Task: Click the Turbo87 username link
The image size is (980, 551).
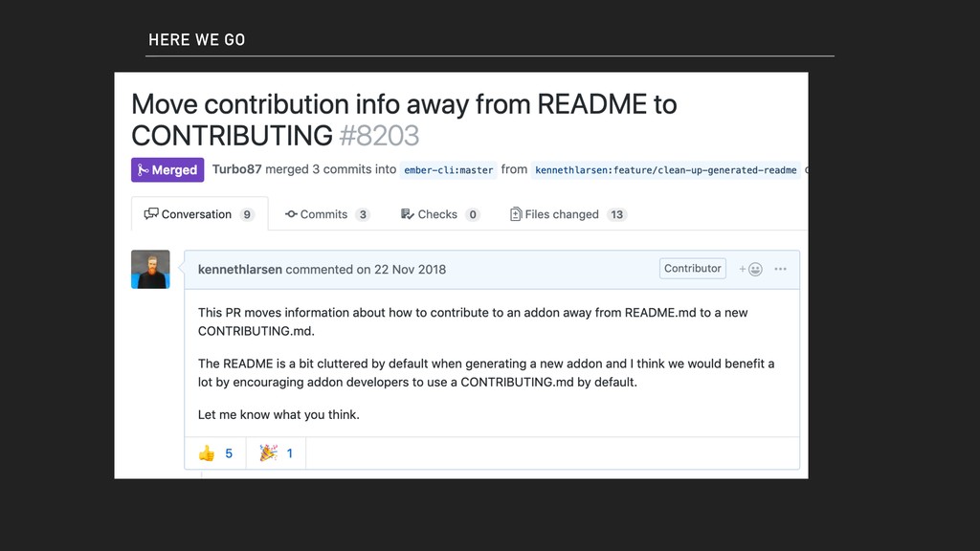Action: [237, 169]
